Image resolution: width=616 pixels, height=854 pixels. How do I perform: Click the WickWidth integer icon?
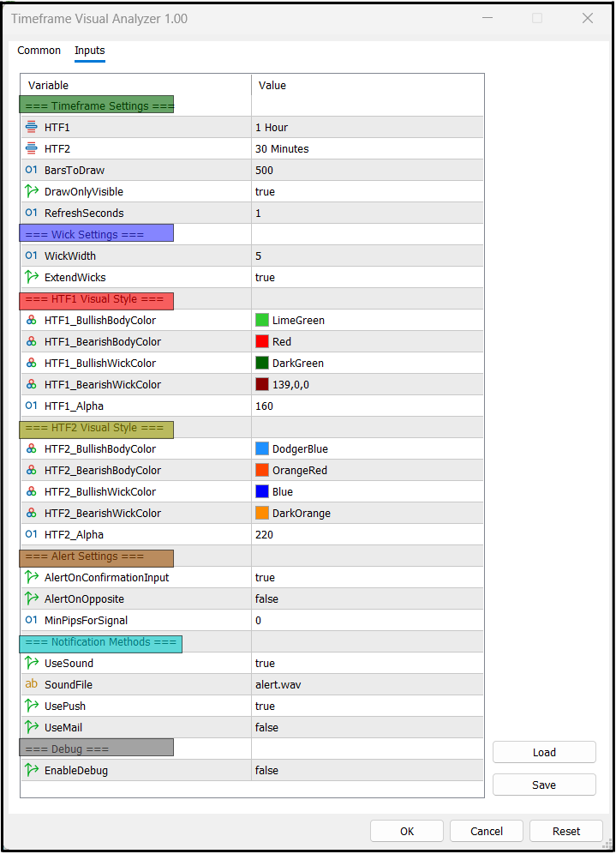click(x=32, y=256)
